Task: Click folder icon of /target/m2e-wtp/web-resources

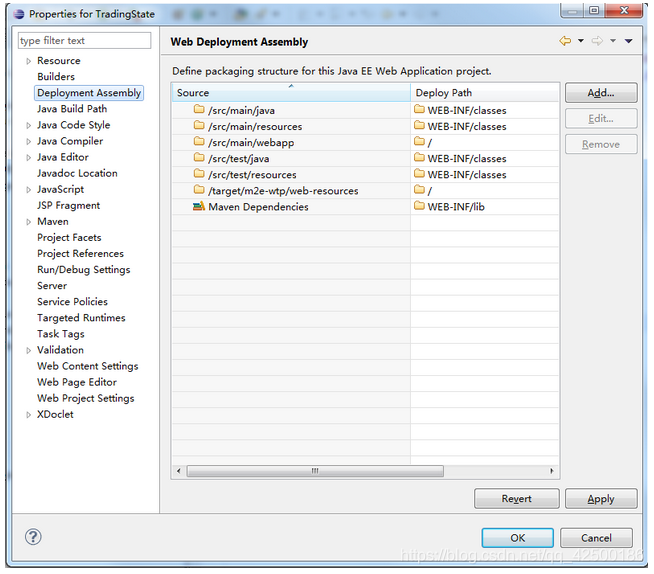Action: pos(199,190)
